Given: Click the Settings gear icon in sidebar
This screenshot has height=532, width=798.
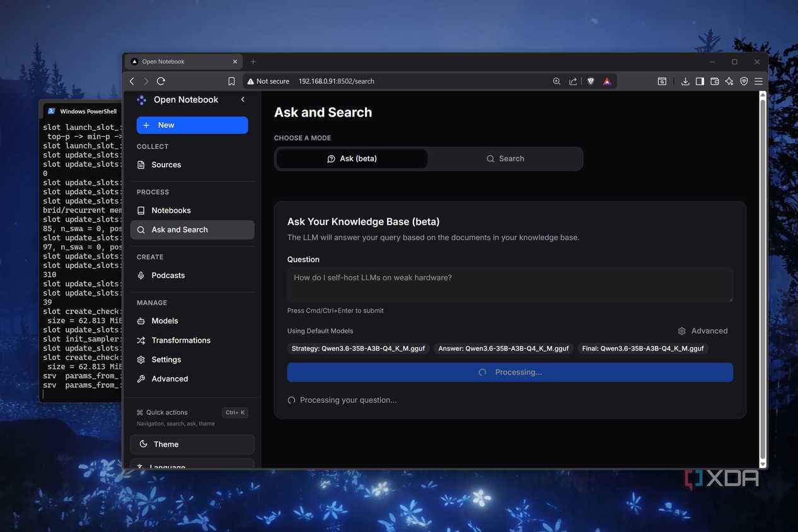Looking at the screenshot, I should pyautogui.click(x=141, y=359).
